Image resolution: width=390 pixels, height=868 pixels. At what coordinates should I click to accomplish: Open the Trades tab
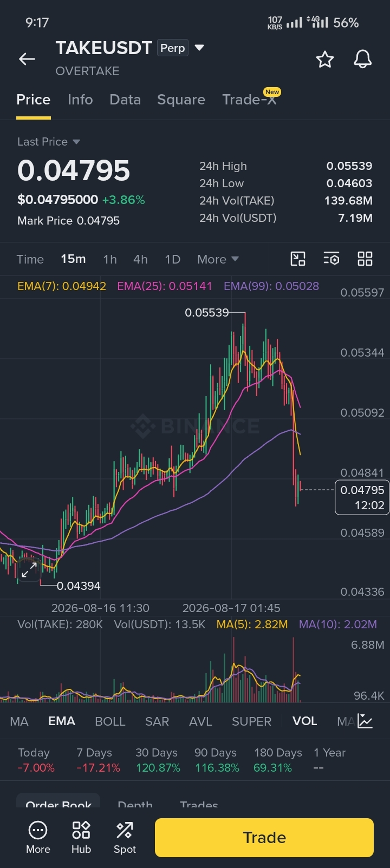pos(199,804)
